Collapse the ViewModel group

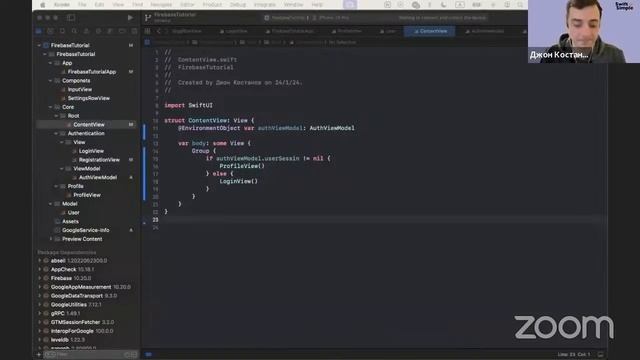point(62,169)
